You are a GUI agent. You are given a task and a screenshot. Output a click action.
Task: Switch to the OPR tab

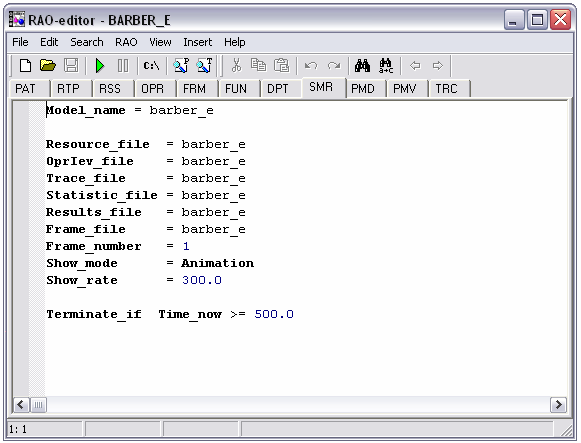156,89
